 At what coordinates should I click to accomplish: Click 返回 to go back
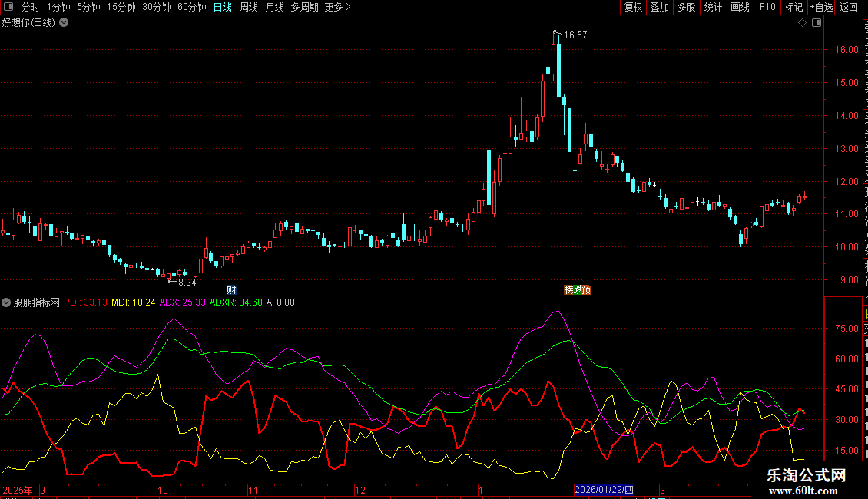click(849, 7)
